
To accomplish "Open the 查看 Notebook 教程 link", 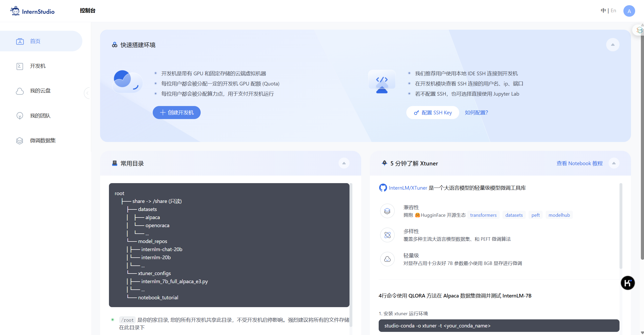I will click(x=580, y=163).
